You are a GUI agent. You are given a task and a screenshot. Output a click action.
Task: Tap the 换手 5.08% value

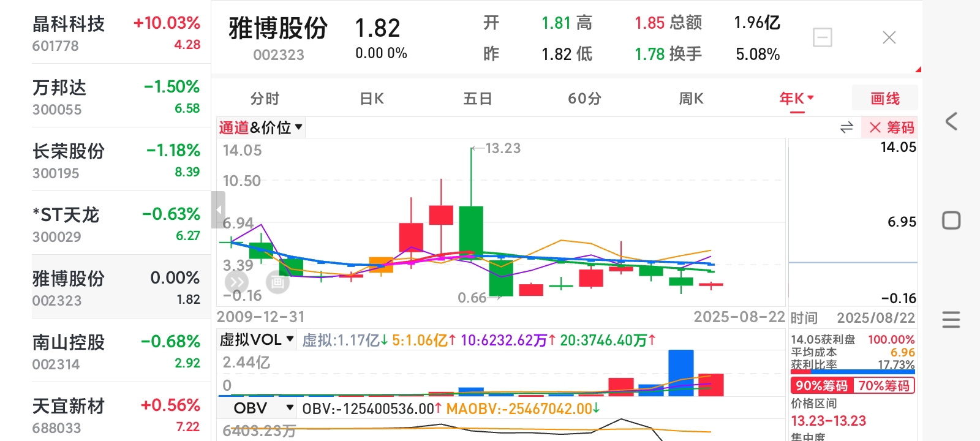pyautogui.click(x=758, y=54)
